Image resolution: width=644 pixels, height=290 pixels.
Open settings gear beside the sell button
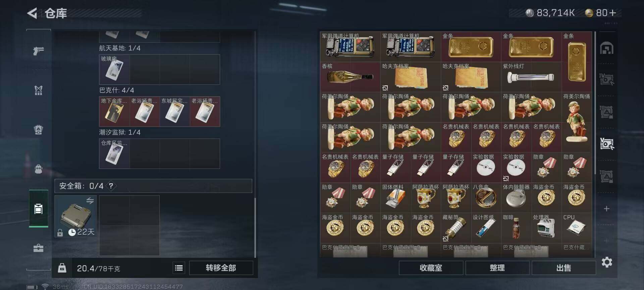[x=607, y=262]
